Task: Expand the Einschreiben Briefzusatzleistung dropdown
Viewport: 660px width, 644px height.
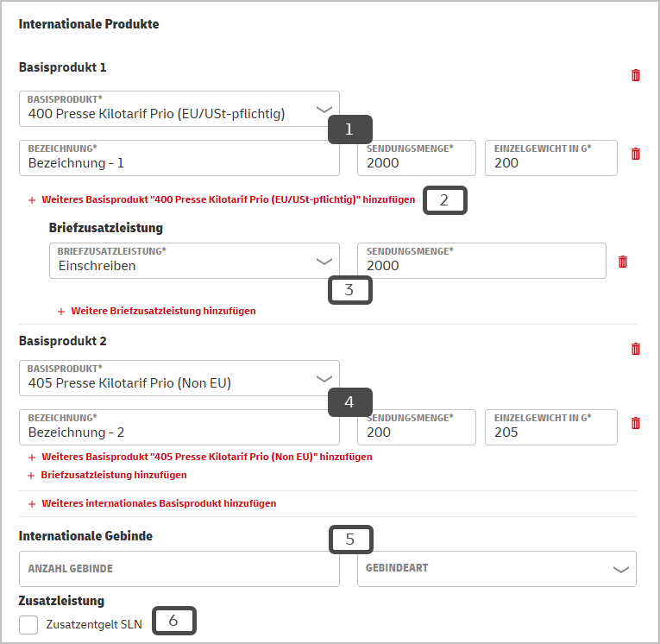Action: (x=194, y=261)
